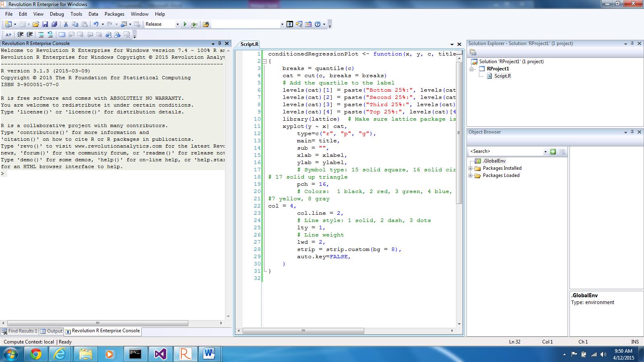Click the editor vertical scrollbar thumb
Screen dimensions: 644x362
pyautogui.click(x=459, y=133)
